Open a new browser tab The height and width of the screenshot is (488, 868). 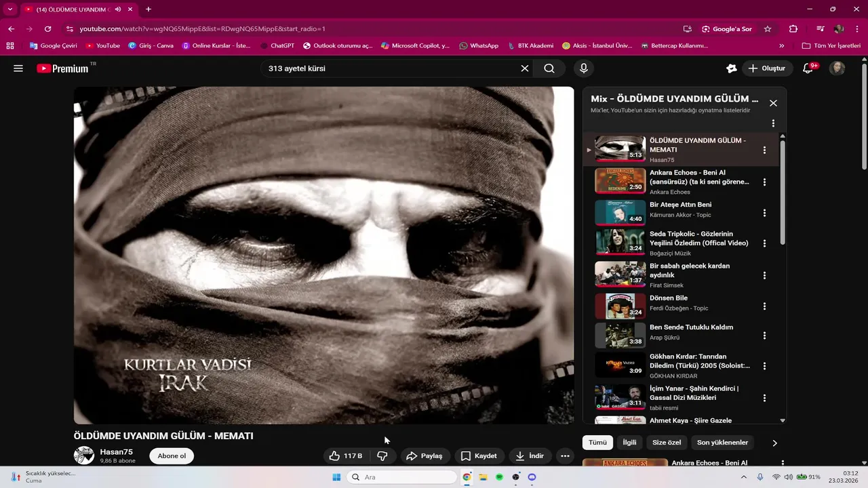click(149, 9)
